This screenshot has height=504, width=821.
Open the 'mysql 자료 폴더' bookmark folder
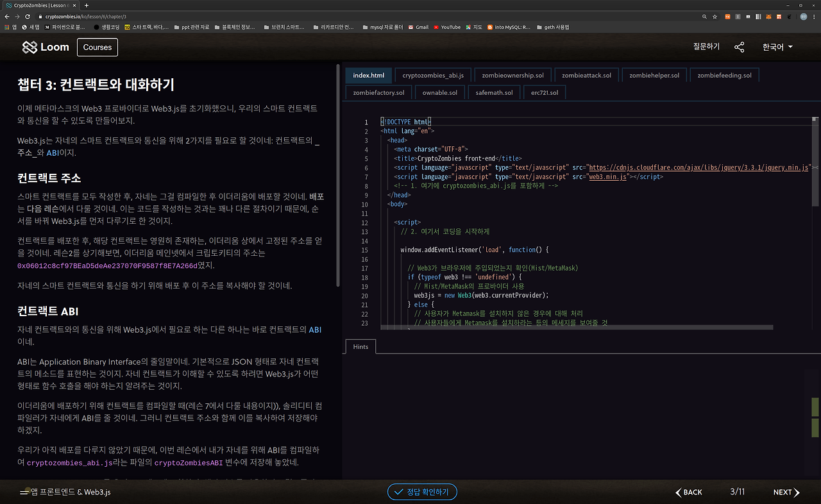pyautogui.click(x=382, y=27)
